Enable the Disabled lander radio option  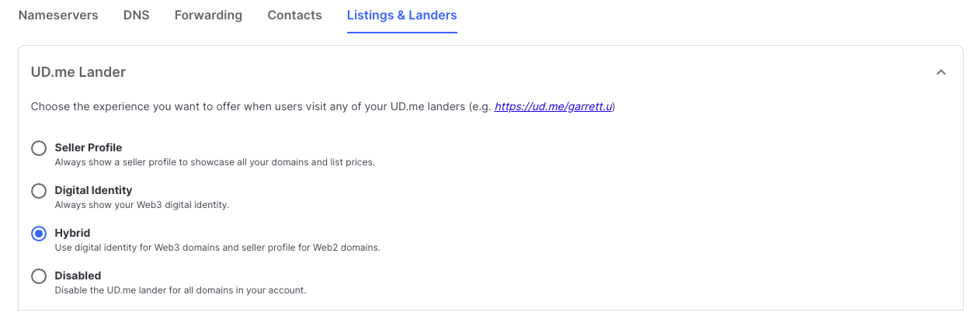pyautogui.click(x=39, y=276)
